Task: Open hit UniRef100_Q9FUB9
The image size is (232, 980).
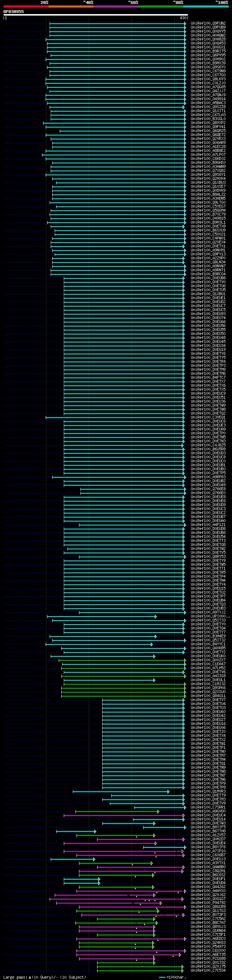Action: point(208,27)
